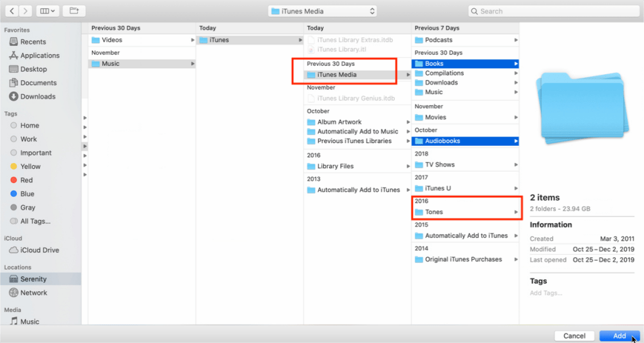Open the iTunes Media path dropdown
644x343 pixels.
pos(322,11)
